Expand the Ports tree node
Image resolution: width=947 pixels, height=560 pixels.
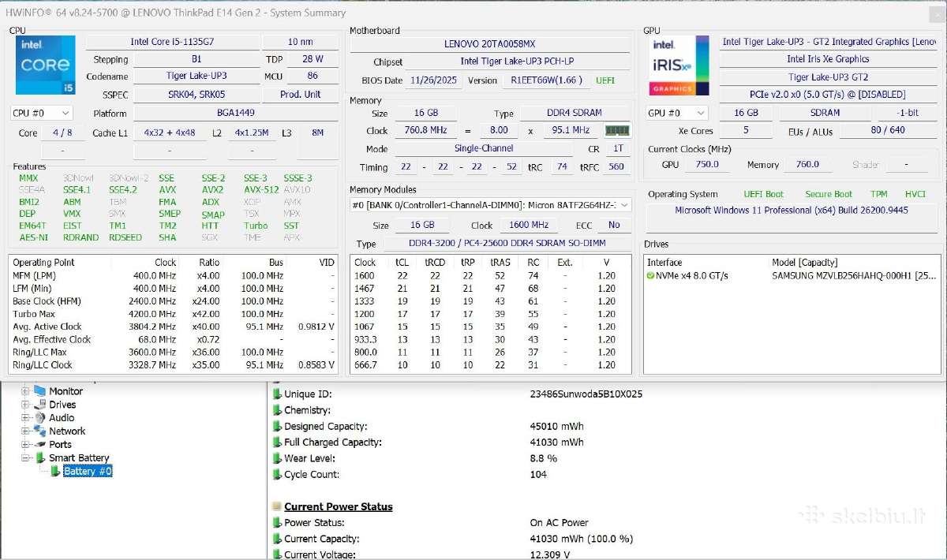[25, 445]
